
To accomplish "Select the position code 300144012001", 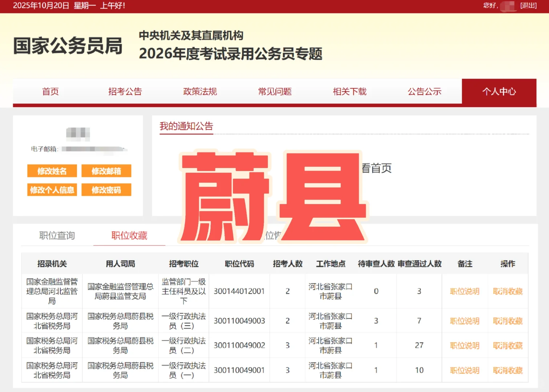I will click(239, 291).
